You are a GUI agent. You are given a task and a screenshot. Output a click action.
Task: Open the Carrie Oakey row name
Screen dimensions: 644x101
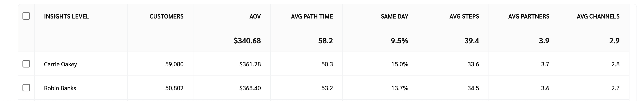tap(60, 64)
